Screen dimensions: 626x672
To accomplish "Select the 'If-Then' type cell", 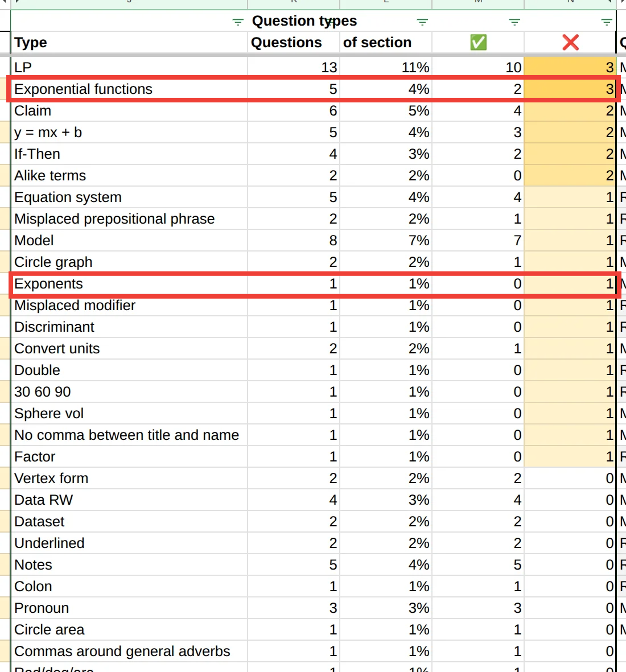I will (x=129, y=154).
